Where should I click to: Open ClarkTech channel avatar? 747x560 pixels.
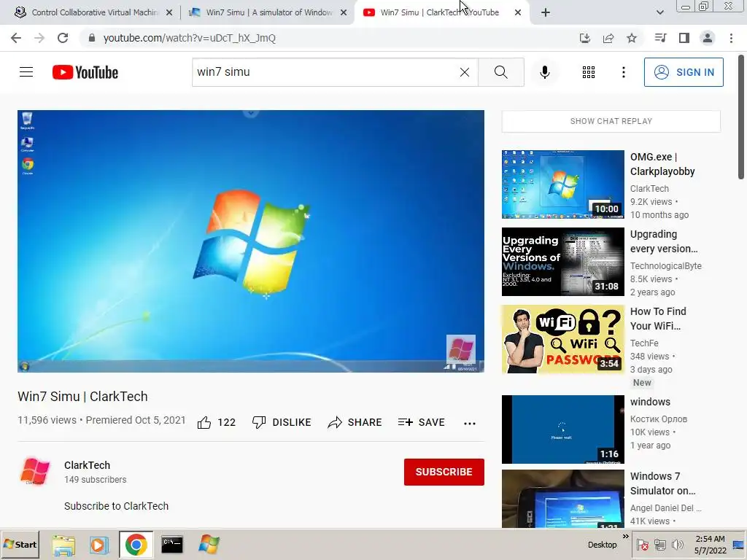click(x=35, y=472)
